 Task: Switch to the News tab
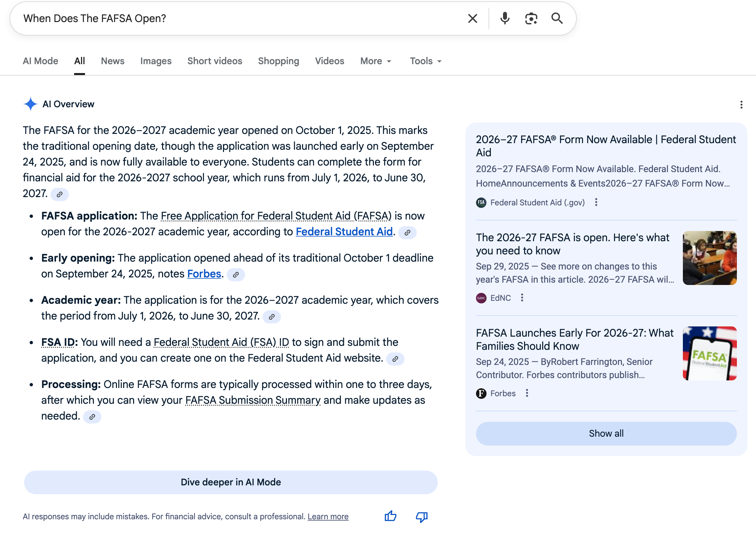(113, 61)
